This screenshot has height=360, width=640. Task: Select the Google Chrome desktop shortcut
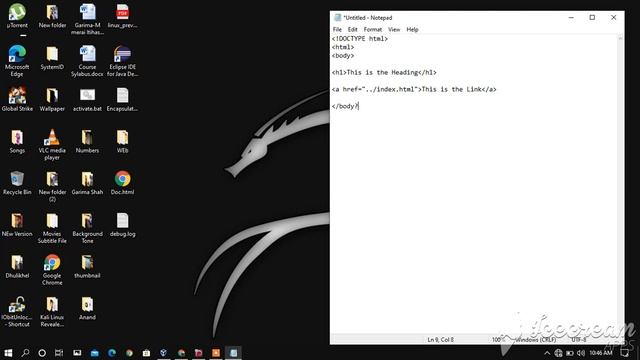(x=52, y=270)
